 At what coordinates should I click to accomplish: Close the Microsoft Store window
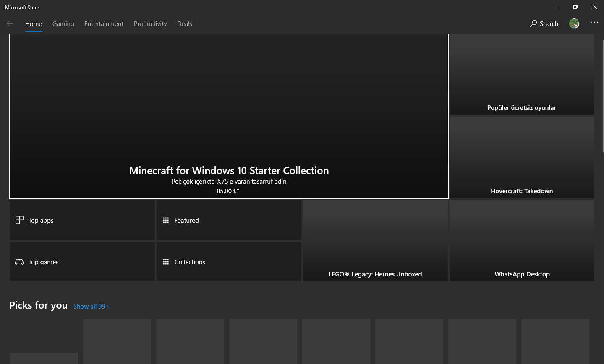click(594, 7)
